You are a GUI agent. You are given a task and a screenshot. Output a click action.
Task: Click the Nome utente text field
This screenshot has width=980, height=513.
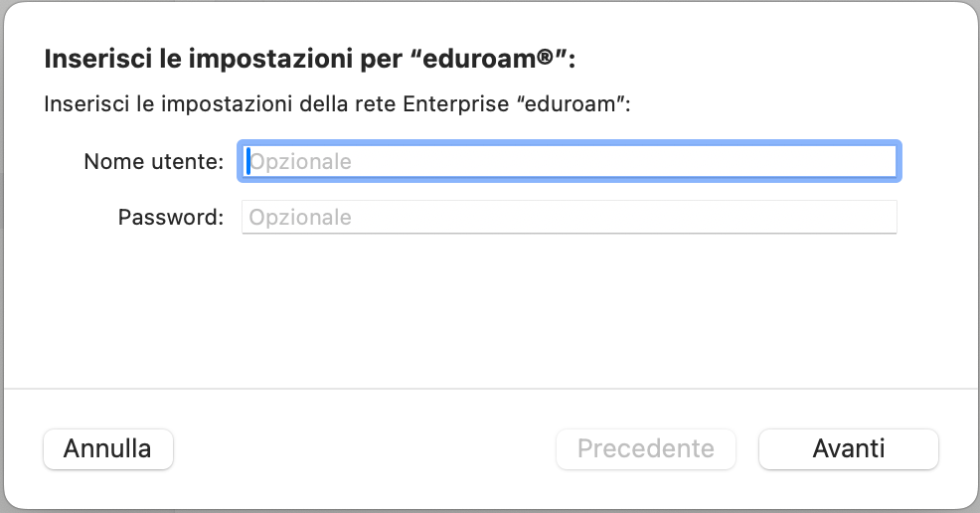569,161
